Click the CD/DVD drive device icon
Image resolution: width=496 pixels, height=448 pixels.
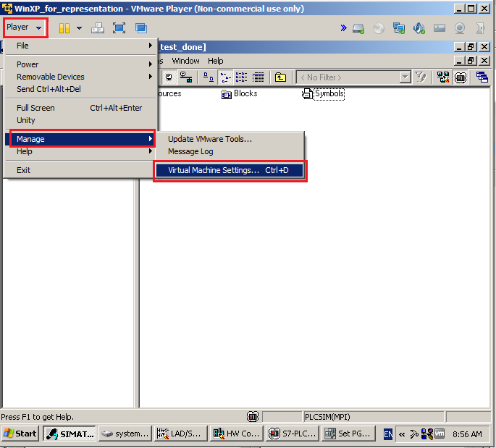click(x=378, y=28)
